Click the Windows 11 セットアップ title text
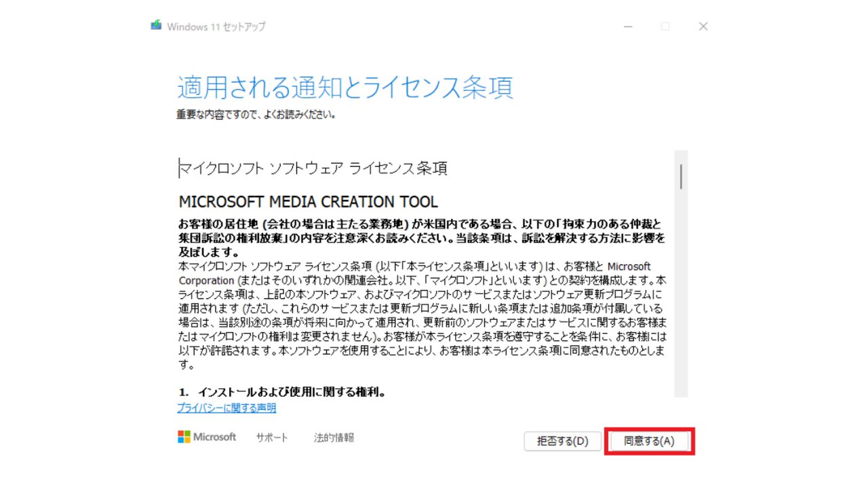868x488 pixels. (216, 26)
